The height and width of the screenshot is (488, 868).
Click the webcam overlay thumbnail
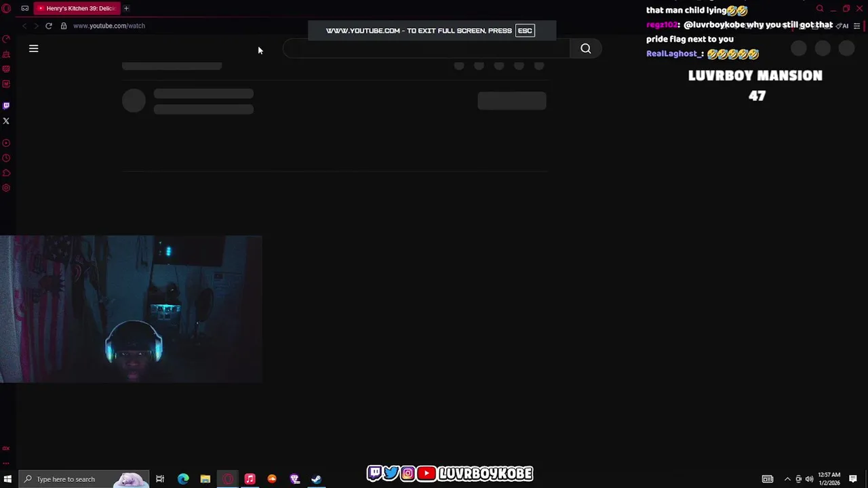coord(131,309)
